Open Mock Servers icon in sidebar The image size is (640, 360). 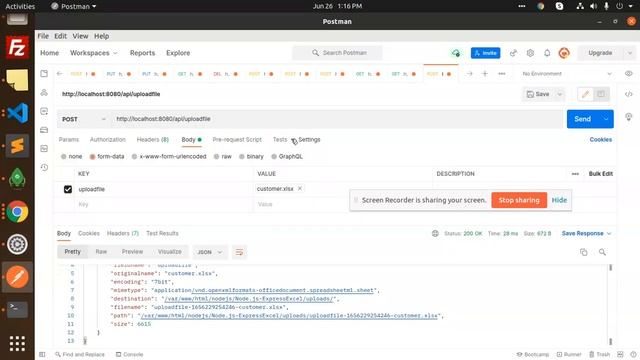point(44,130)
